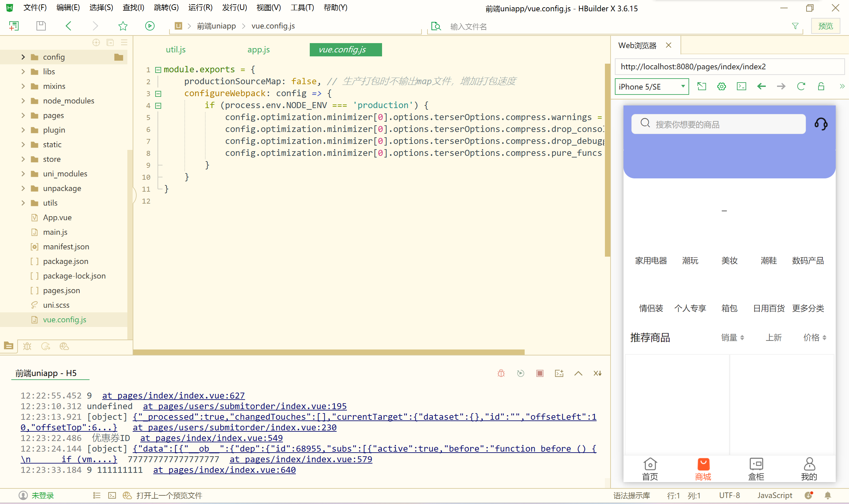Collapse code fold at line 3
849x504 pixels.
pos(158,94)
